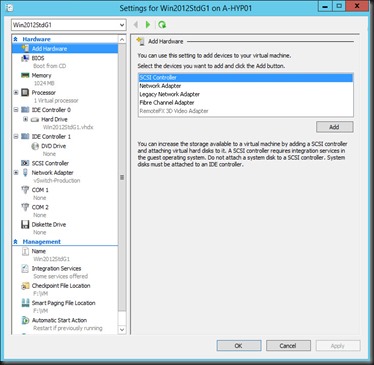Click the vSwitch-Production text
Image resolution: width=374 pixels, height=365 pixels.
pyautogui.click(x=57, y=180)
